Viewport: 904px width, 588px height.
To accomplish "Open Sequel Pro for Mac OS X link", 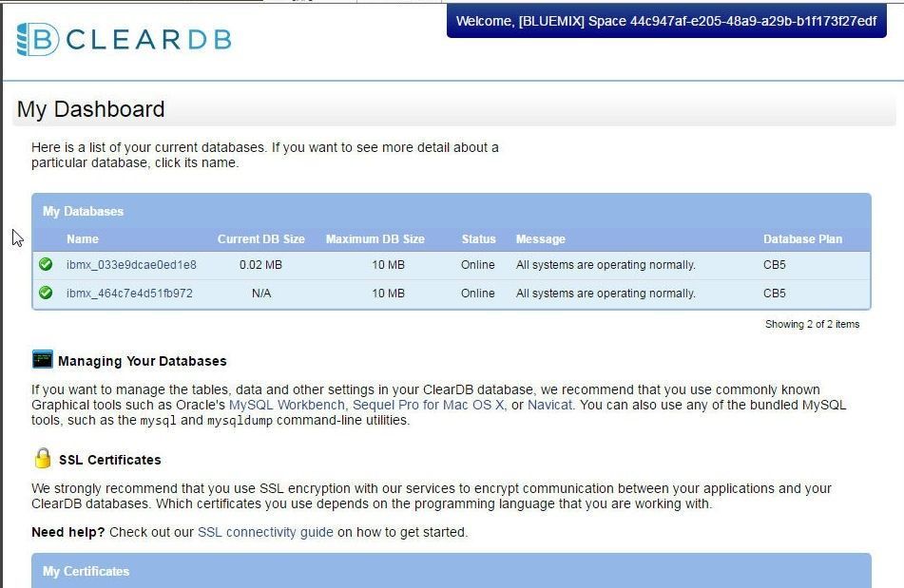I will (x=428, y=405).
